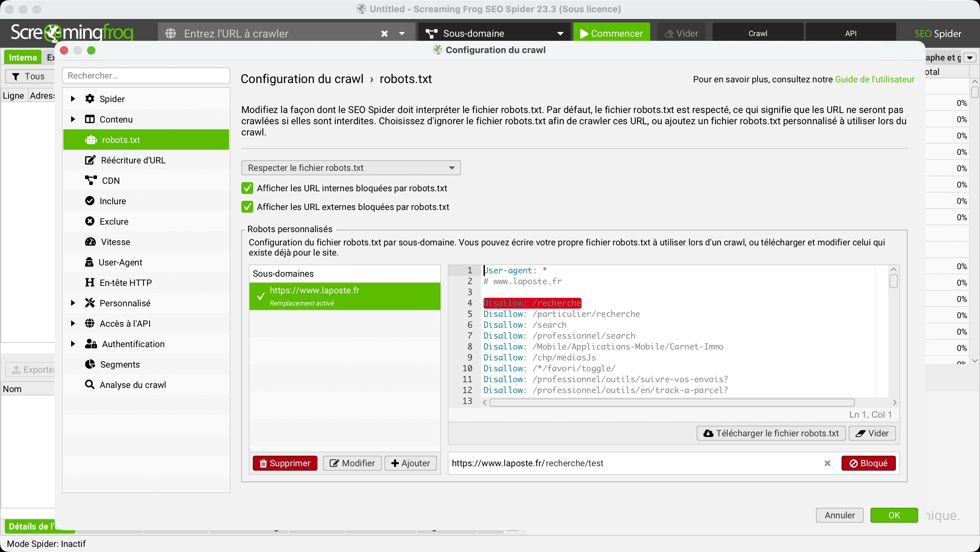This screenshot has width=980, height=552.
Task: Click the User-Agent spy icon
Action: pyautogui.click(x=89, y=262)
